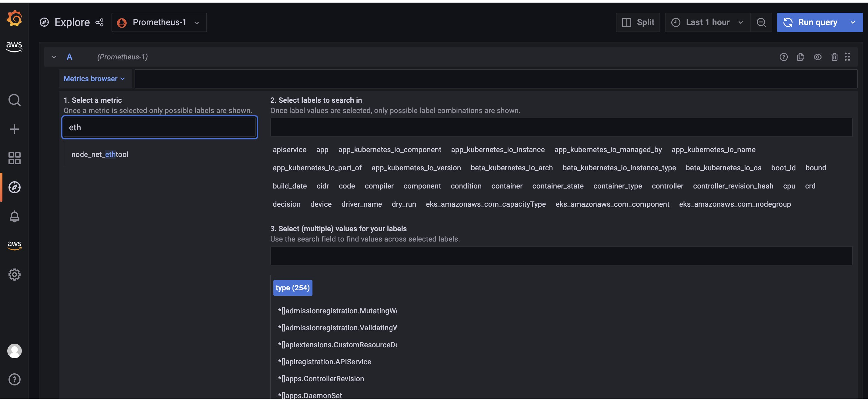
Task: Click the Grafana logo
Action: click(x=14, y=18)
